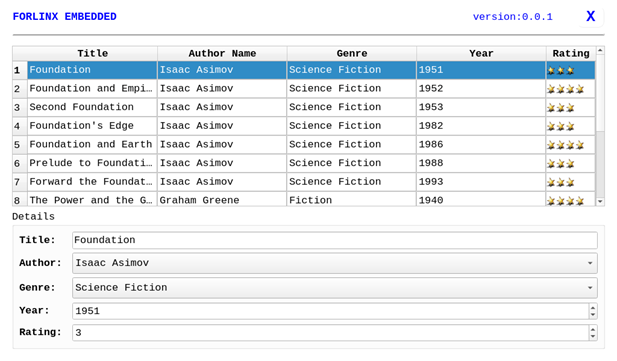Close the window with the X button

point(590,17)
